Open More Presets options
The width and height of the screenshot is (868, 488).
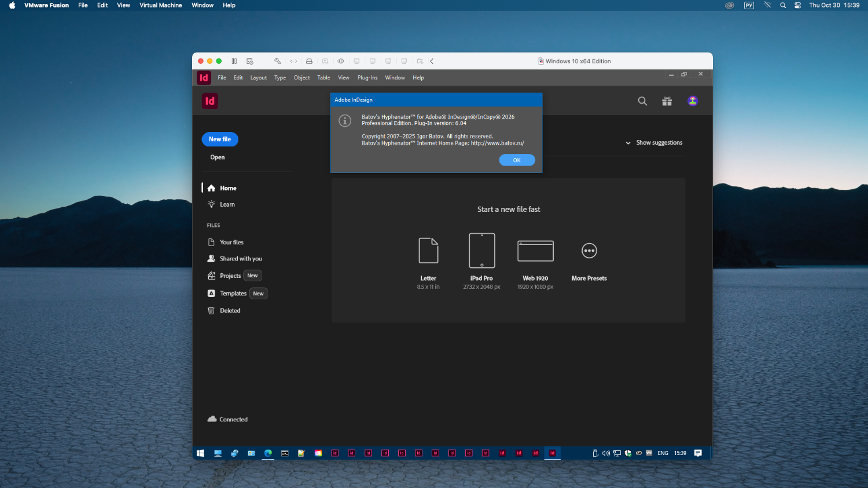click(589, 251)
